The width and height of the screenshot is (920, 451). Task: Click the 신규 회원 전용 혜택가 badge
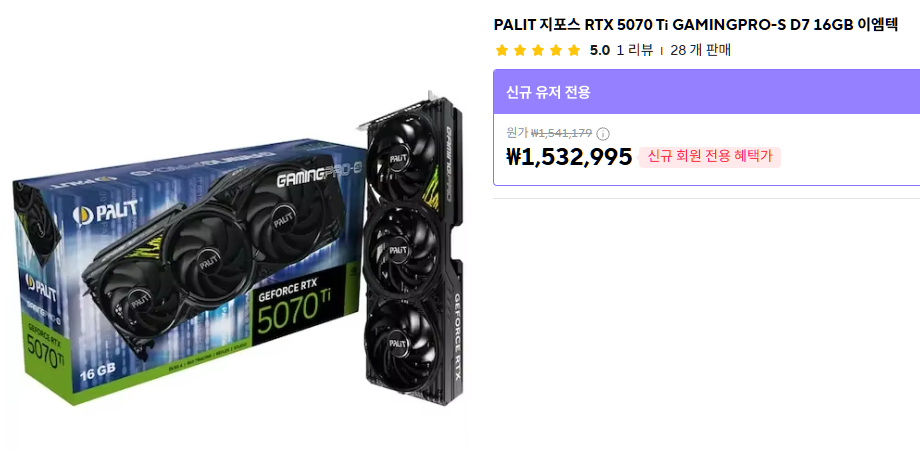point(710,157)
